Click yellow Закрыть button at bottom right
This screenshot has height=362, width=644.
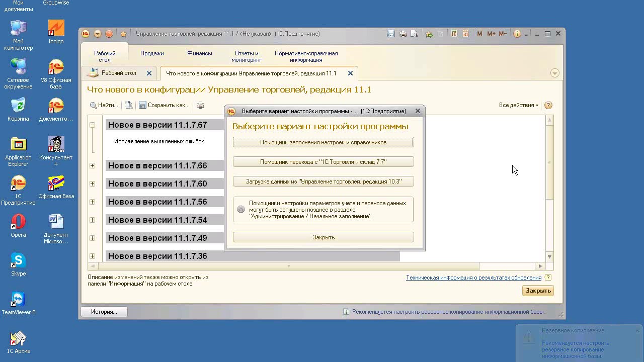pyautogui.click(x=538, y=291)
